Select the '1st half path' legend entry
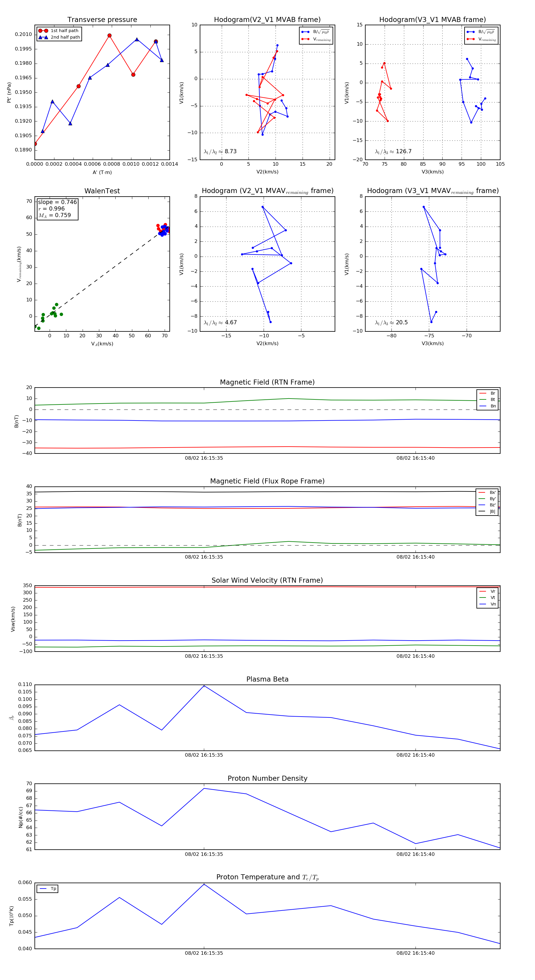535x980 pixels. tap(59, 31)
